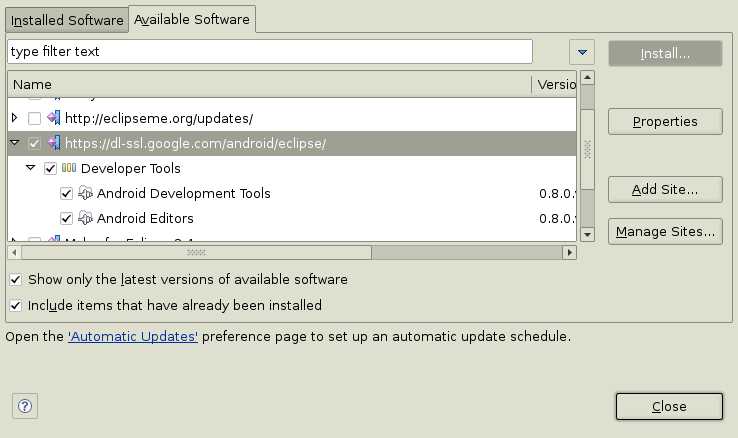Viewport: 738px width, 438px height.
Task: Select the 'Developer Tools' row text
Action: click(130, 168)
